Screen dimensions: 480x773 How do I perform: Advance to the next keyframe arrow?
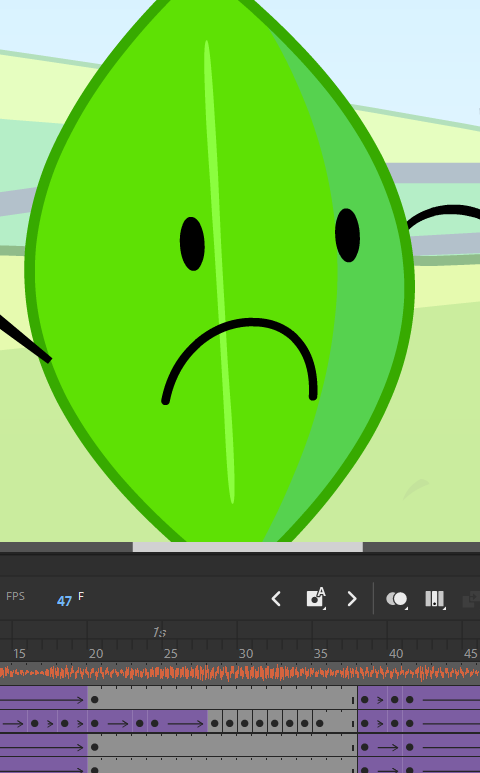coord(351,599)
